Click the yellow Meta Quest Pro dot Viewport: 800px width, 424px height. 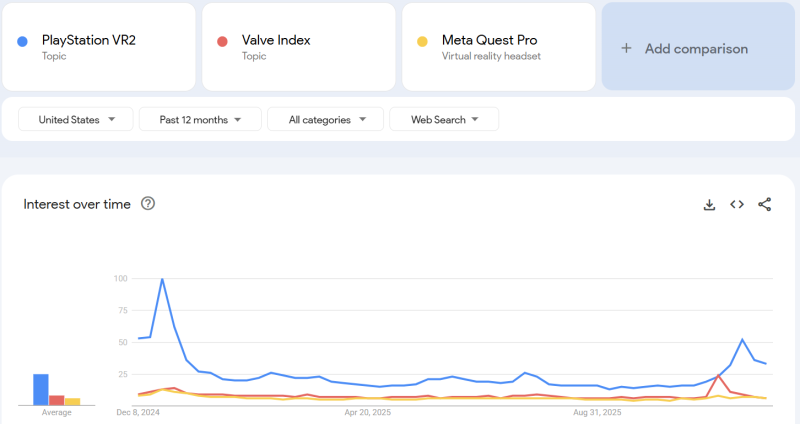coord(422,41)
